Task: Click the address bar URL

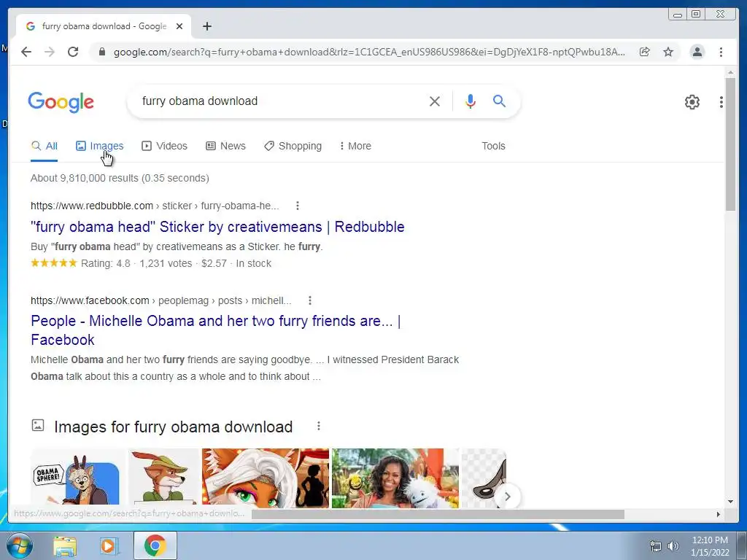Action: [x=369, y=52]
